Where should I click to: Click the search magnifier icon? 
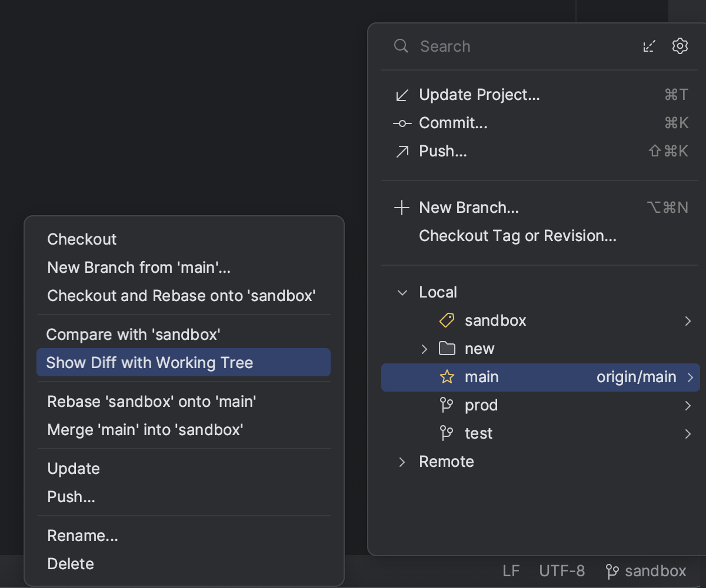[401, 46]
